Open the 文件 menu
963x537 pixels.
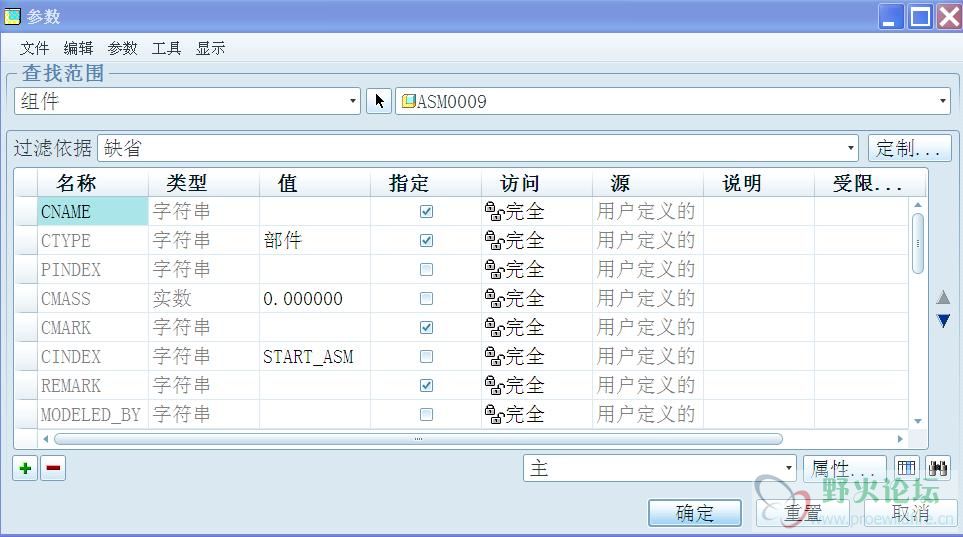(34, 48)
